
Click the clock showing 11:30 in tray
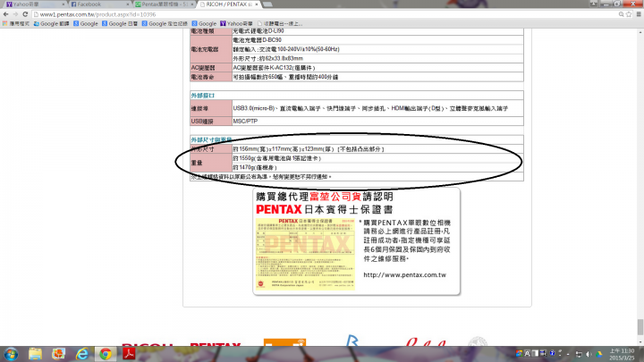[622, 354]
